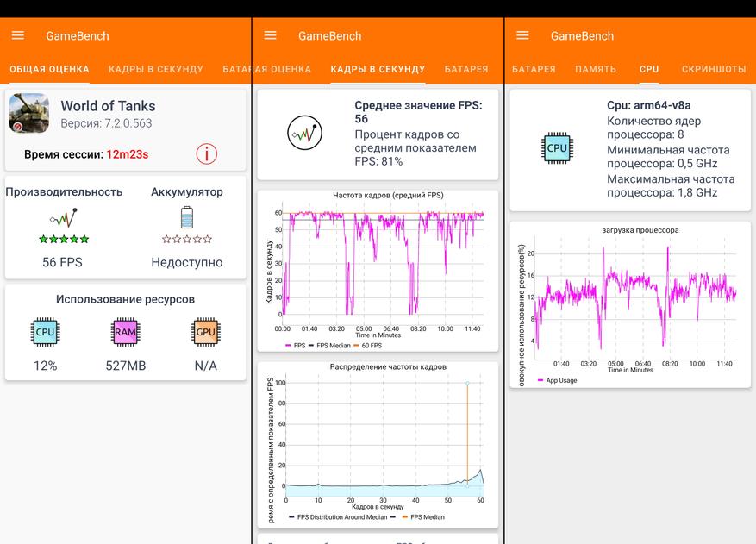
Task: Tap the red session info icon
Action: tap(207, 153)
